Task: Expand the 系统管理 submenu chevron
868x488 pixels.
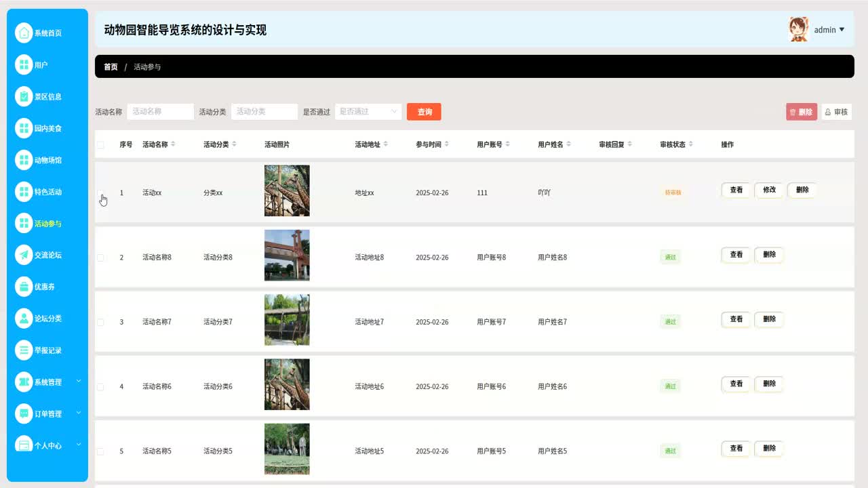Action: point(78,381)
